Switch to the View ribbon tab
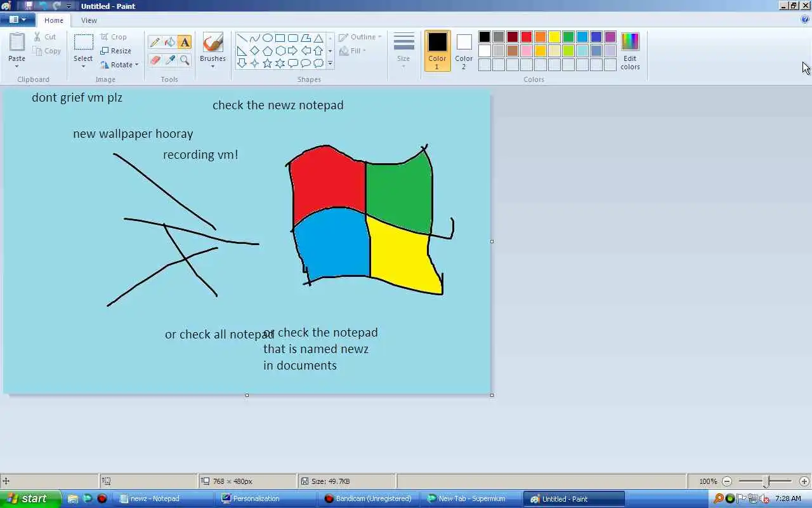Image resolution: width=812 pixels, height=508 pixels. 89,20
